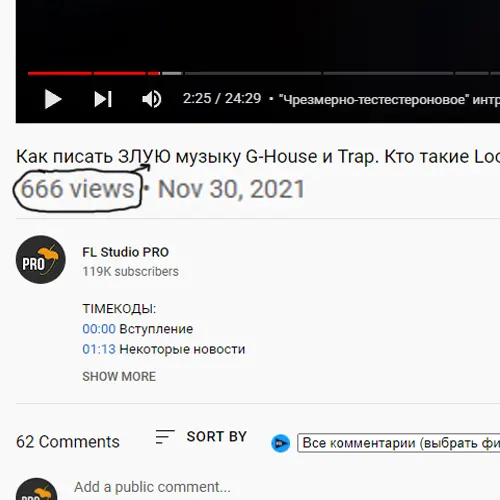
Task: Click the 666 views count
Action: [78, 189]
